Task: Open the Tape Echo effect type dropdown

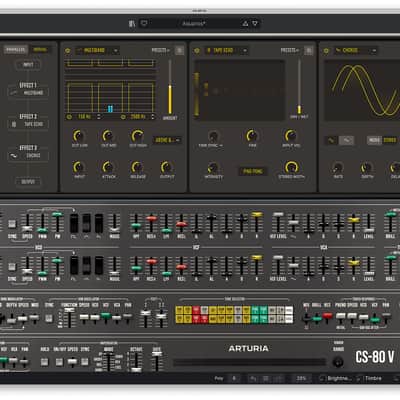Action: click(226, 51)
